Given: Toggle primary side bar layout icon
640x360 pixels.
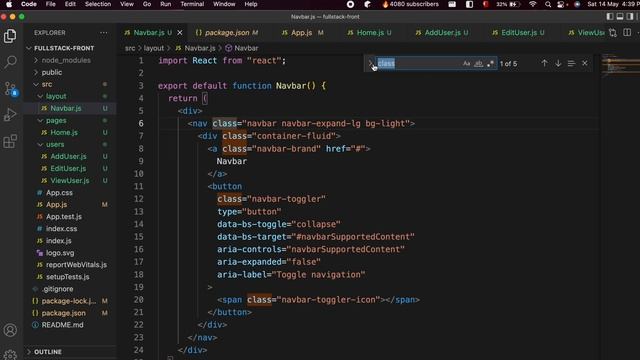Looking at the screenshot, I should 610,17.
